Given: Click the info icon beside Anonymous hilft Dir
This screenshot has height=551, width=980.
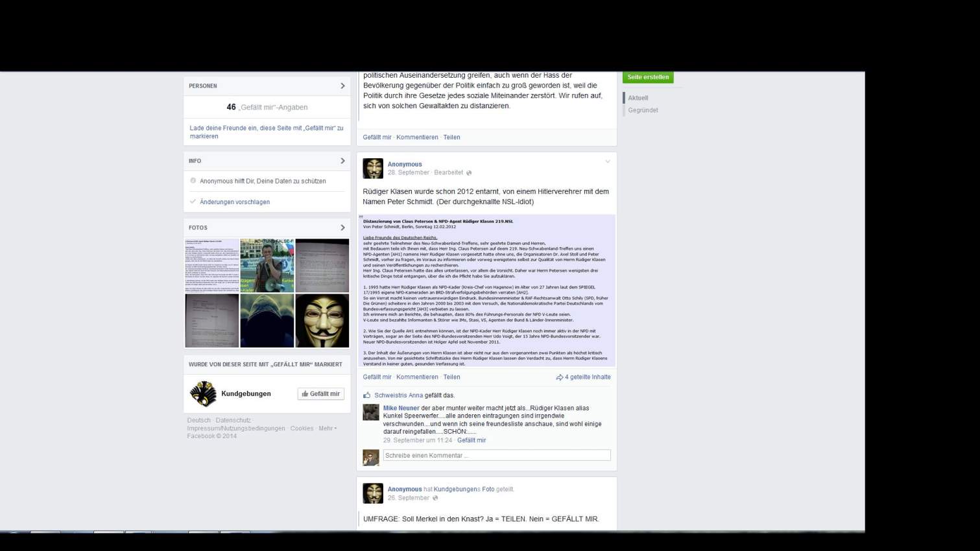Looking at the screenshot, I should tap(193, 181).
